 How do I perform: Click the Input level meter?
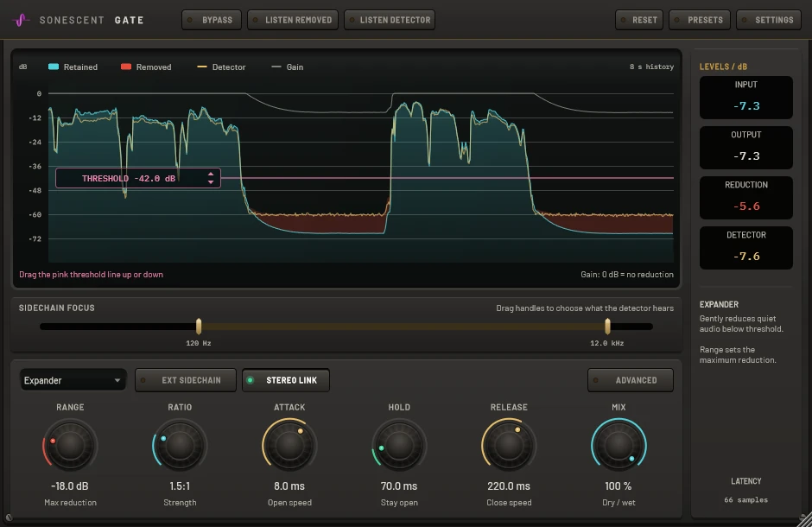746,98
